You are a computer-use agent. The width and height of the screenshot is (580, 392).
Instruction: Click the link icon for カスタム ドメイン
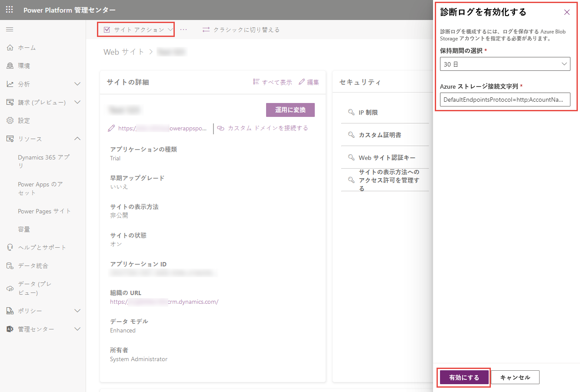[220, 128]
